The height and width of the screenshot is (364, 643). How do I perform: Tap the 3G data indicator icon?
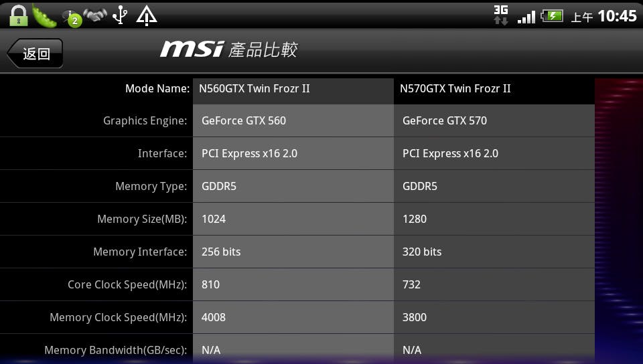coord(501,15)
